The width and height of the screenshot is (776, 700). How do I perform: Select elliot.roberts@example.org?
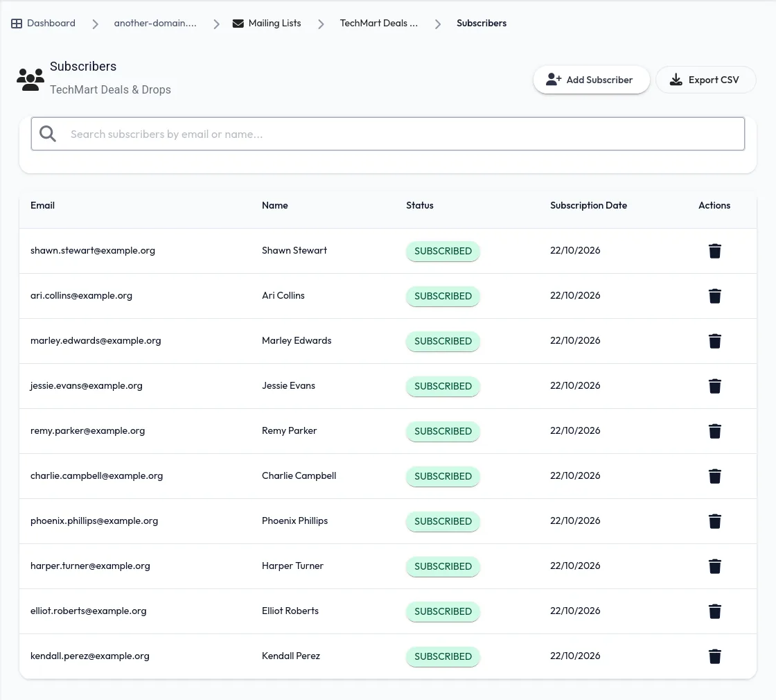coord(88,611)
